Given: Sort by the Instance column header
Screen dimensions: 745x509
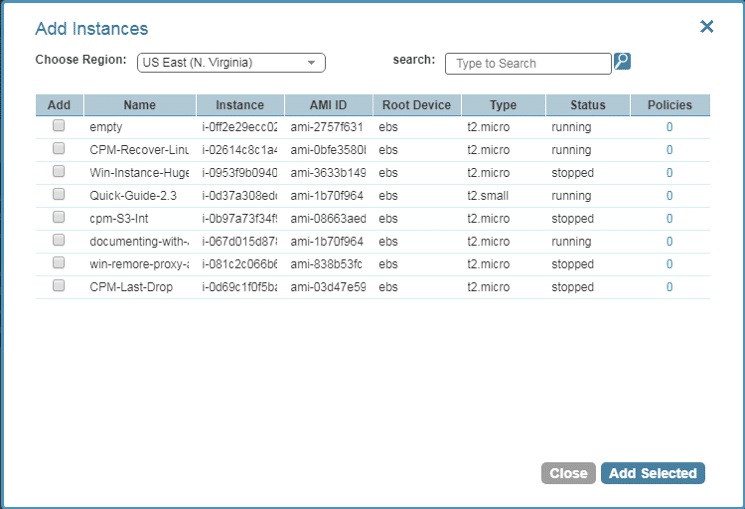Looking at the screenshot, I should (240, 105).
